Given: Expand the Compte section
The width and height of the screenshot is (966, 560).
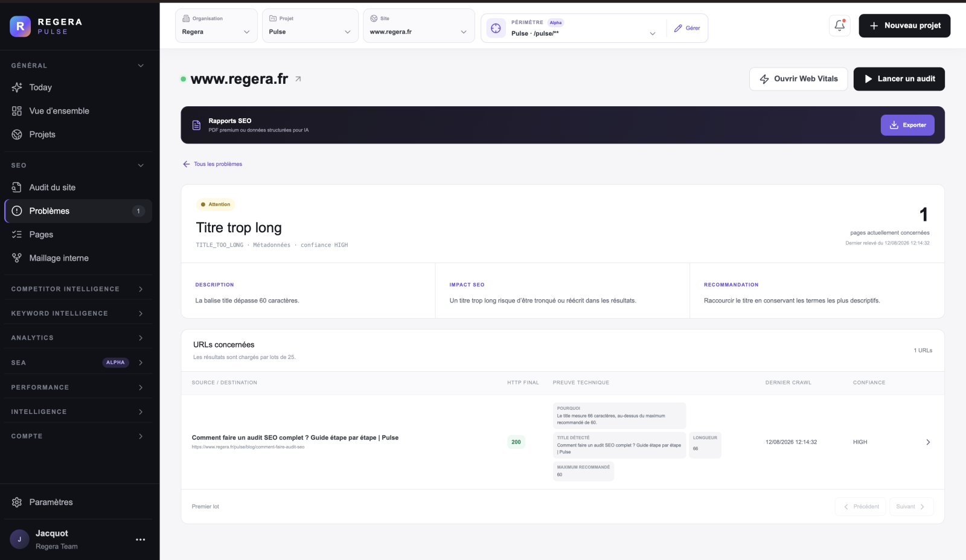Looking at the screenshot, I should 77,436.
